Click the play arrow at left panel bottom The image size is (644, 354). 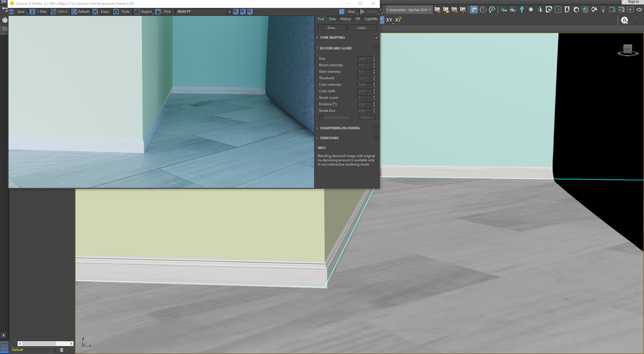4,335
